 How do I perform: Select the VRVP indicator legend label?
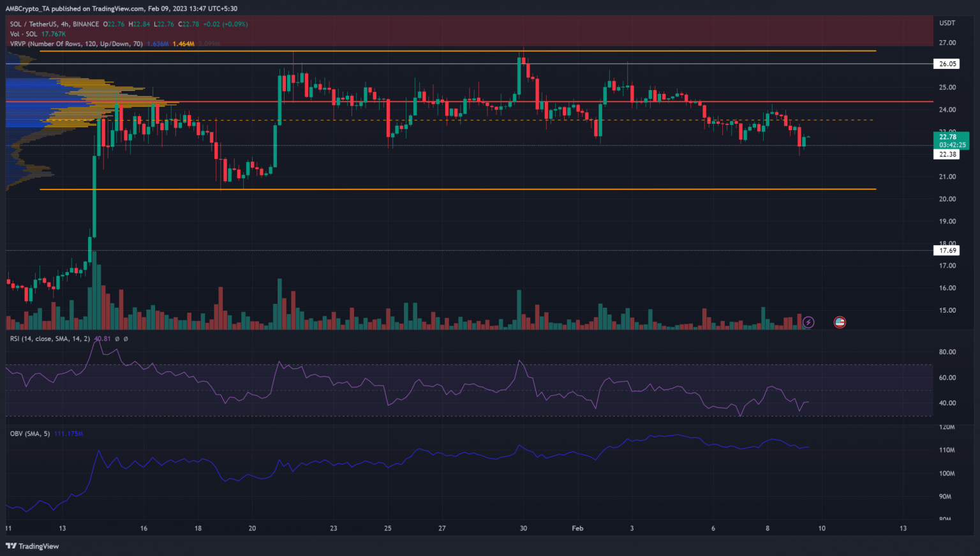pos(76,44)
